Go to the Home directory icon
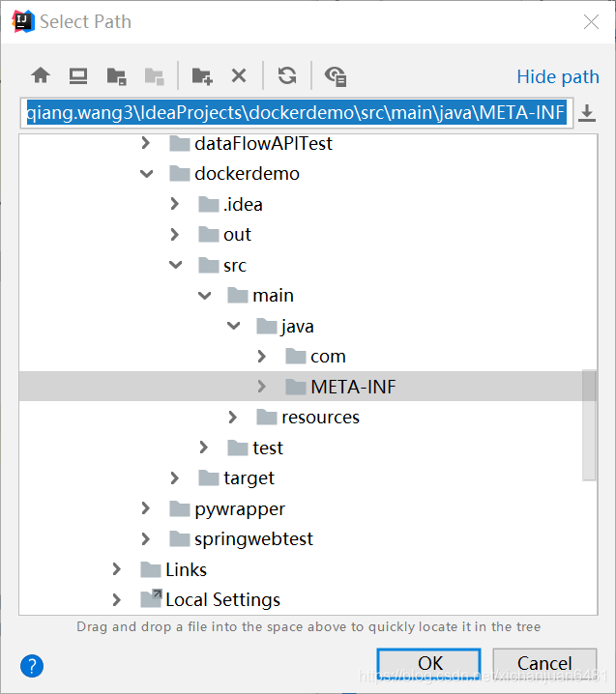 (x=41, y=75)
